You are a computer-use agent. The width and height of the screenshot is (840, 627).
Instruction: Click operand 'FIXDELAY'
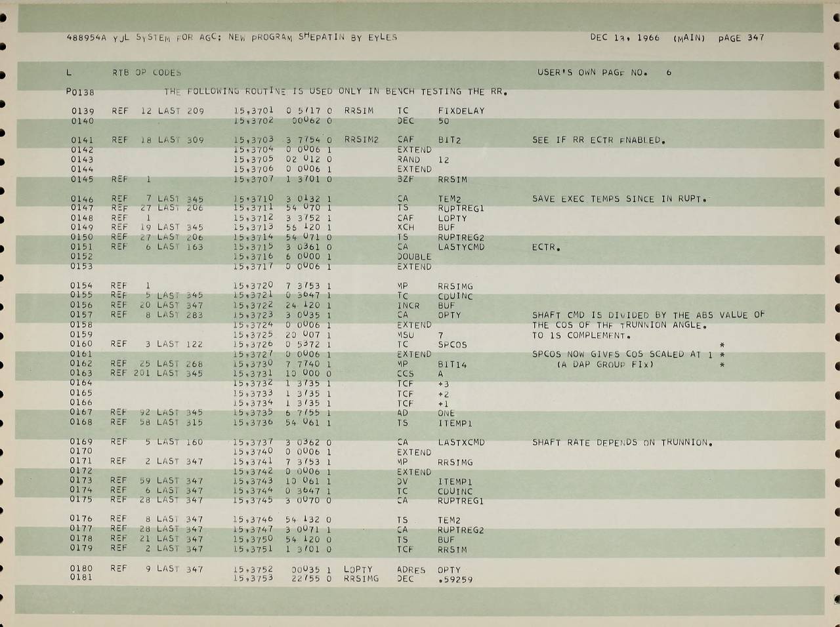[x=461, y=111]
